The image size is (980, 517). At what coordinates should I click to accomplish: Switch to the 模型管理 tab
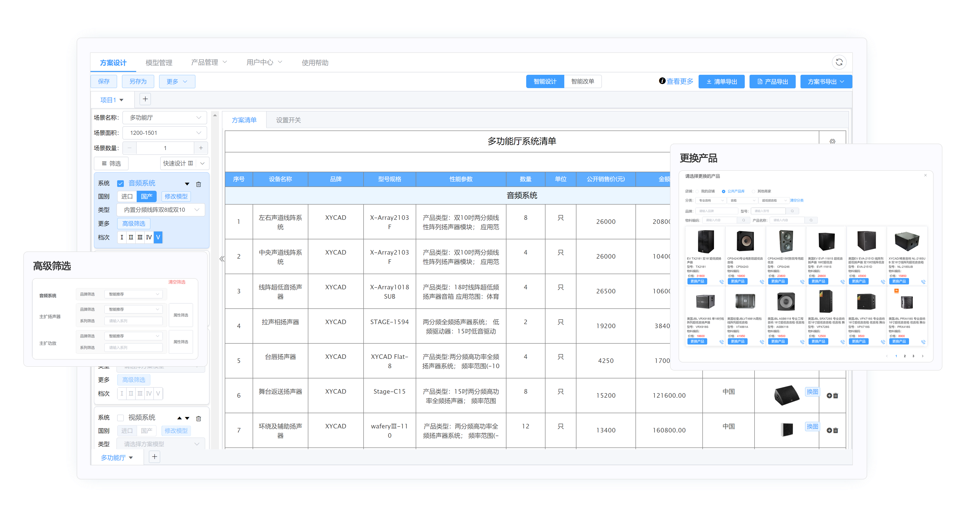[159, 62]
